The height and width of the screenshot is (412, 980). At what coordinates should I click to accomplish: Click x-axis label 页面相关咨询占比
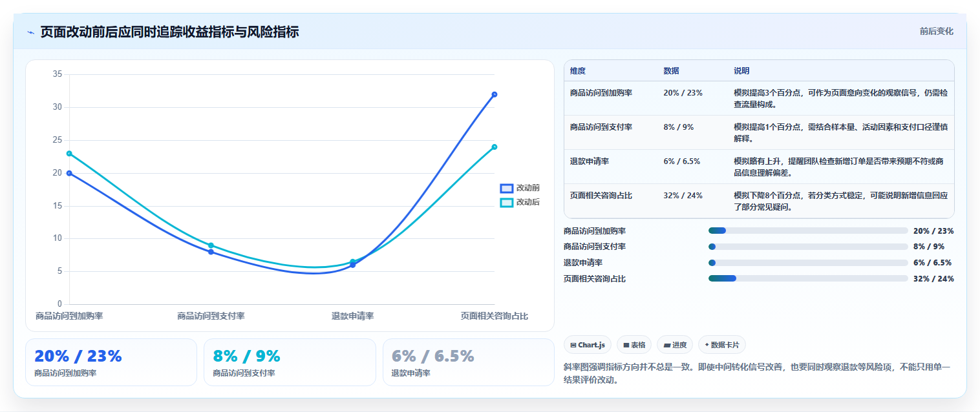494,316
